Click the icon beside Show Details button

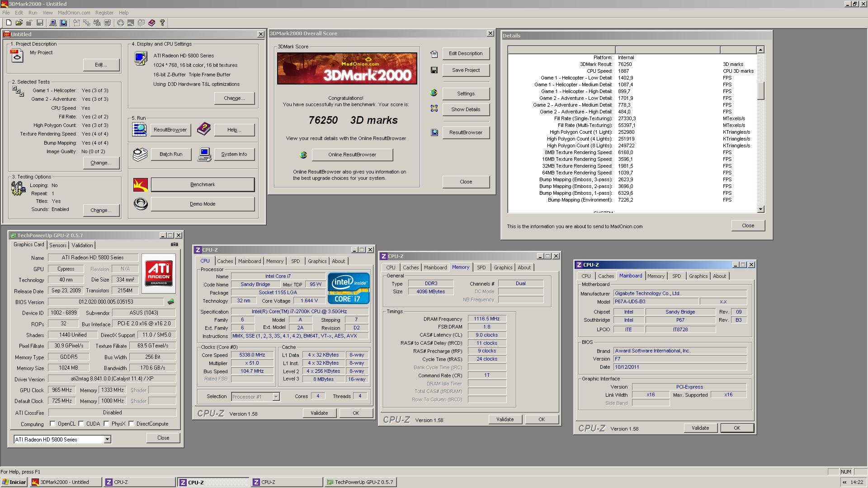(434, 109)
